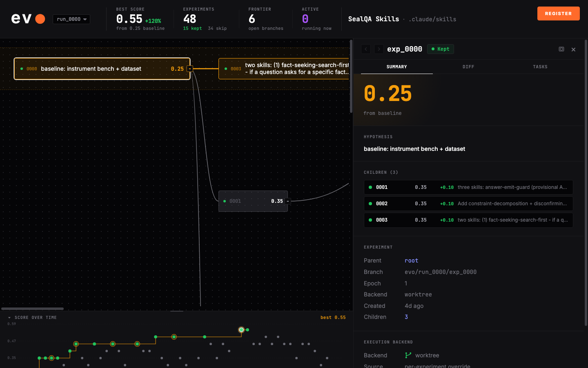
Task: Click the evo/run_0000/exp_0000 branch value
Action: pos(441,272)
